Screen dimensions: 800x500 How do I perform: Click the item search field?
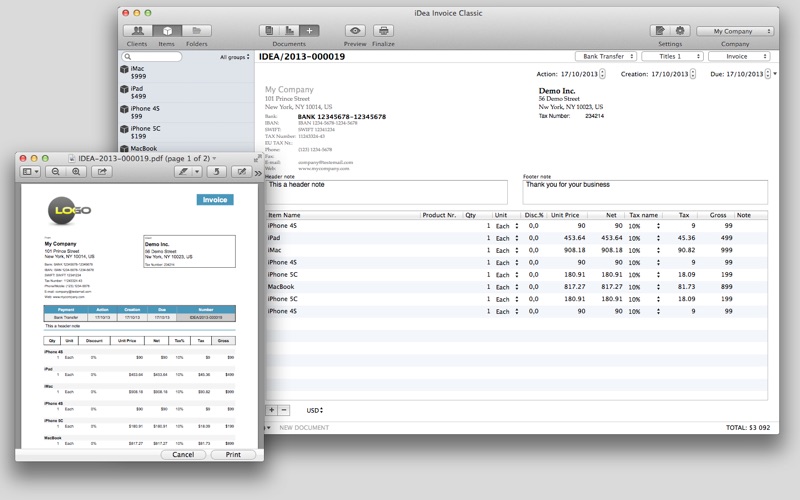[155, 57]
